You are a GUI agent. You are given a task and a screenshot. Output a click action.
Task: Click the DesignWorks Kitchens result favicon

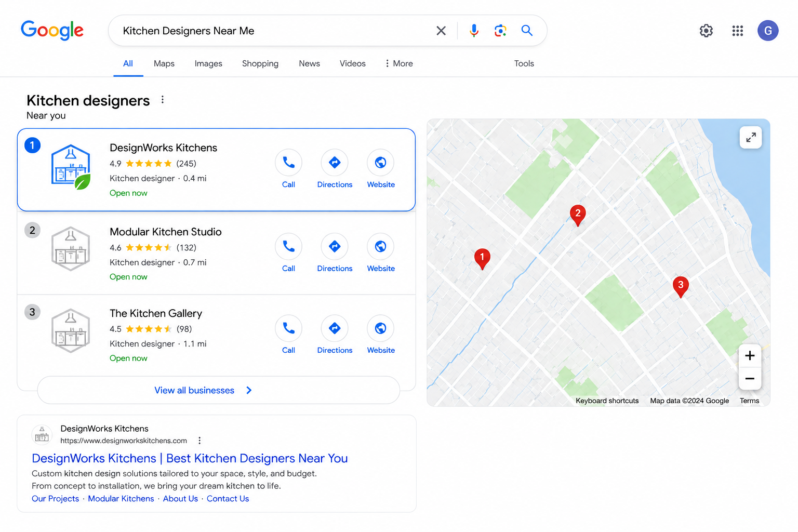coord(42,435)
